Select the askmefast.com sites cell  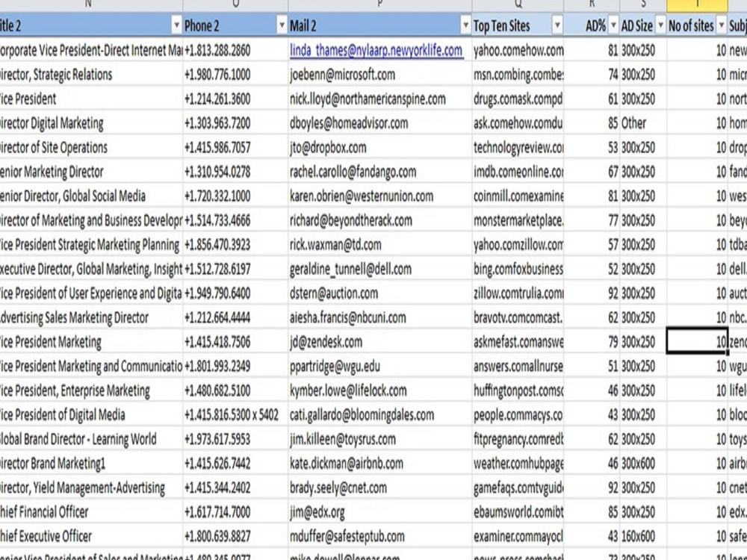click(518, 341)
